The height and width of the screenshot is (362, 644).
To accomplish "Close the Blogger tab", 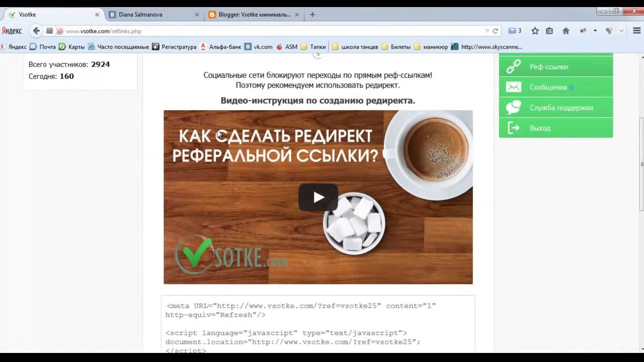I will coord(296,15).
